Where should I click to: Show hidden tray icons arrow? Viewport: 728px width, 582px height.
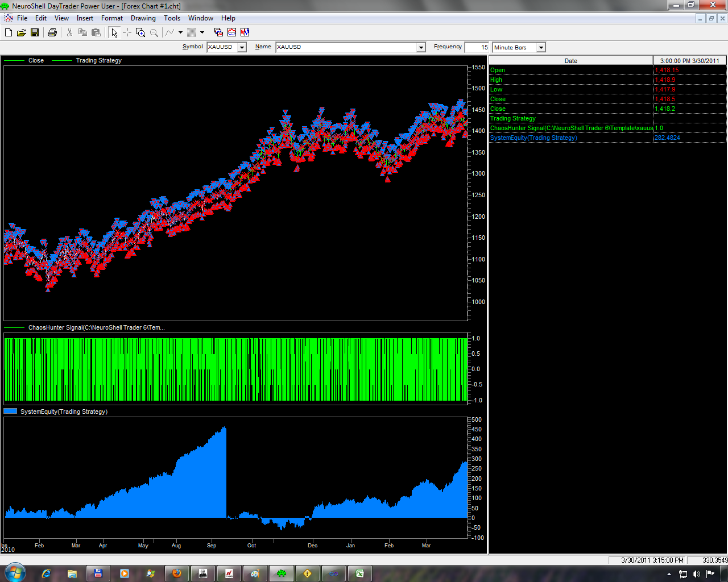669,574
